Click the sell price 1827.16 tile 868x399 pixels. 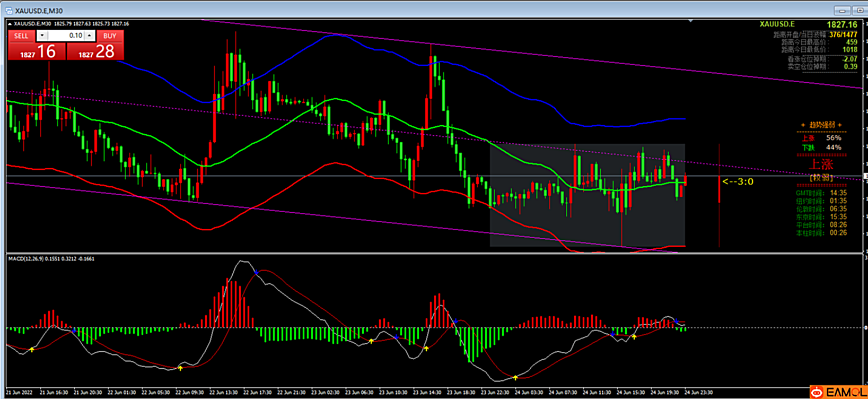[x=37, y=51]
